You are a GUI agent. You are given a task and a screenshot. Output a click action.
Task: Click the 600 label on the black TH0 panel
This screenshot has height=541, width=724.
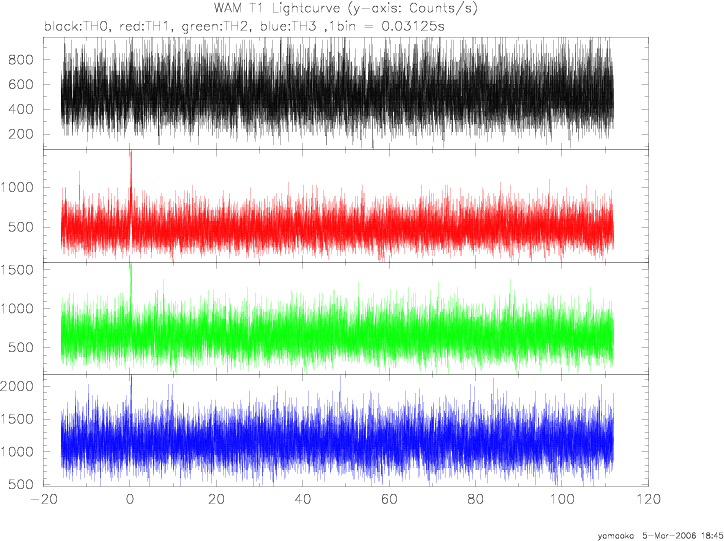21,84
